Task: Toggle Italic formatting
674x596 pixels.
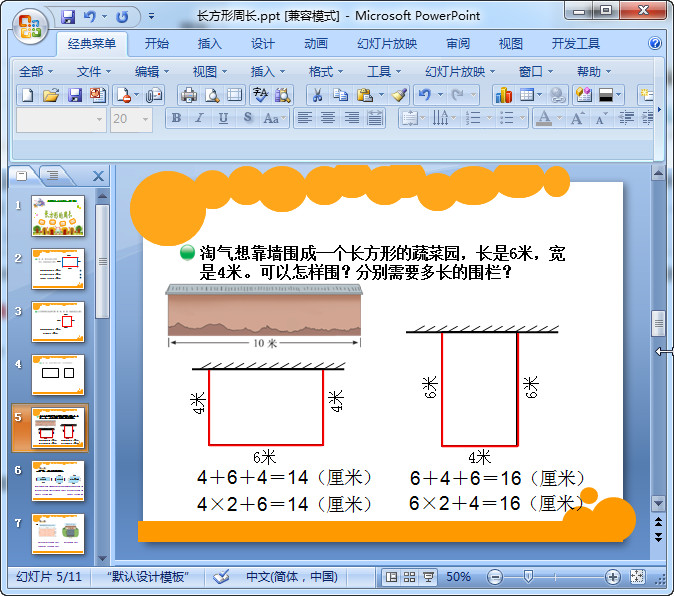Action: (x=199, y=118)
